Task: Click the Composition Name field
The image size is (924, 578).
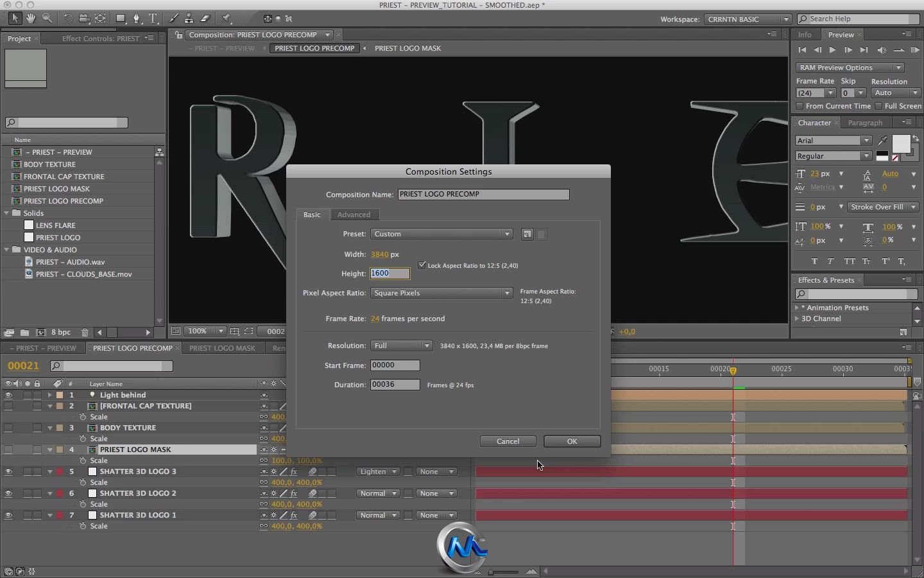Action: [x=483, y=194]
